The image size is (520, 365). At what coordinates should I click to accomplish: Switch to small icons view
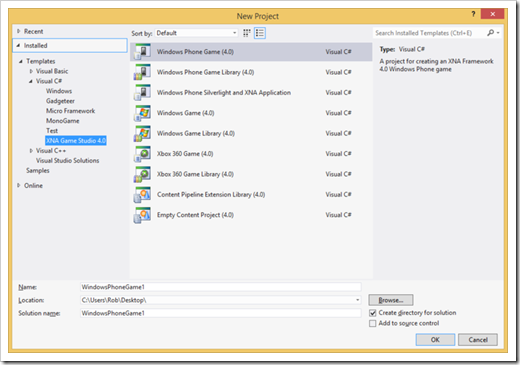[247, 33]
